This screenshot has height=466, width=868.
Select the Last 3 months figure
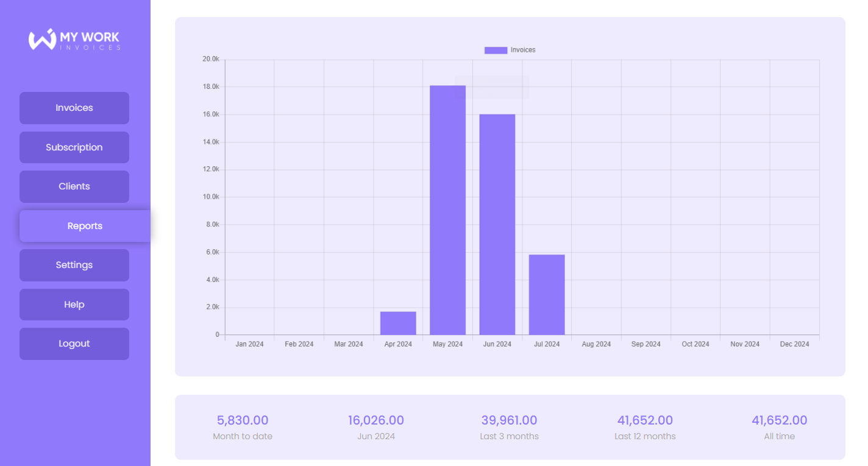click(509, 420)
